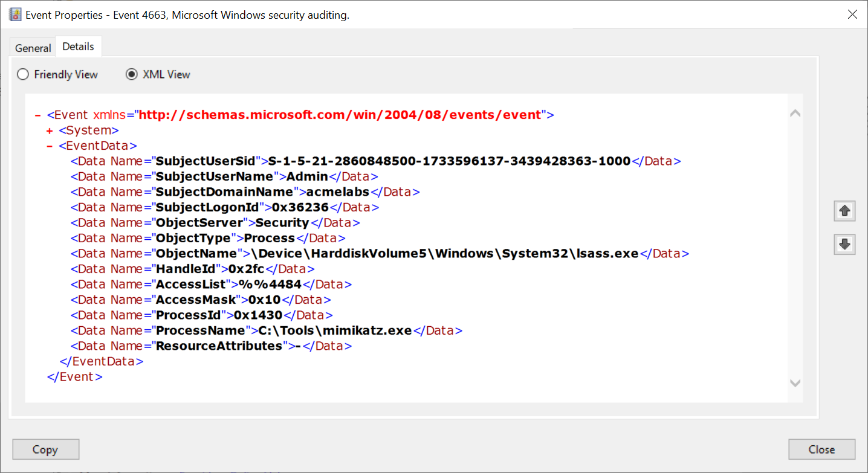Select the Friendly View radio button

pos(23,74)
